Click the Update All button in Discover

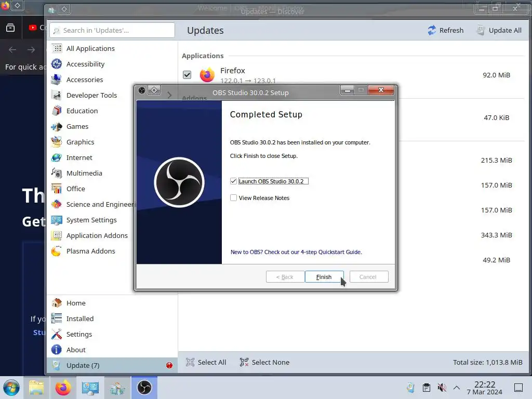499,30
